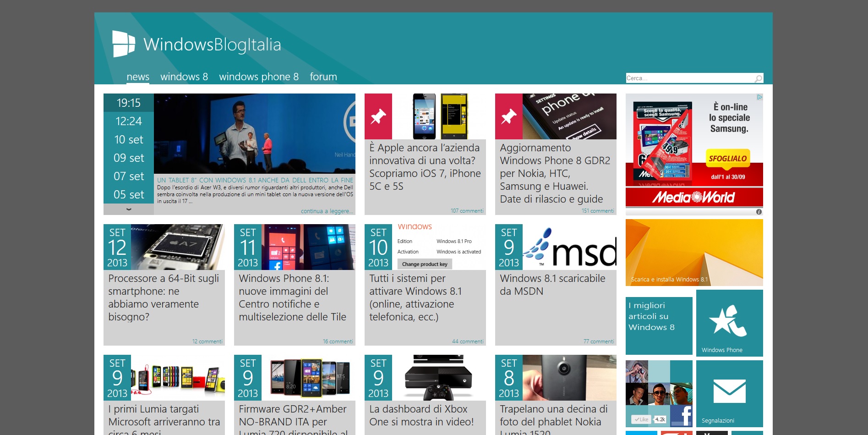Open the 16 commenti link

click(338, 341)
